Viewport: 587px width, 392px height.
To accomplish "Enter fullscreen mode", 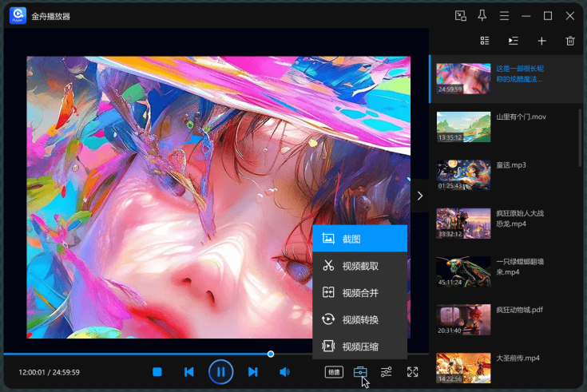I will pyautogui.click(x=412, y=372).
